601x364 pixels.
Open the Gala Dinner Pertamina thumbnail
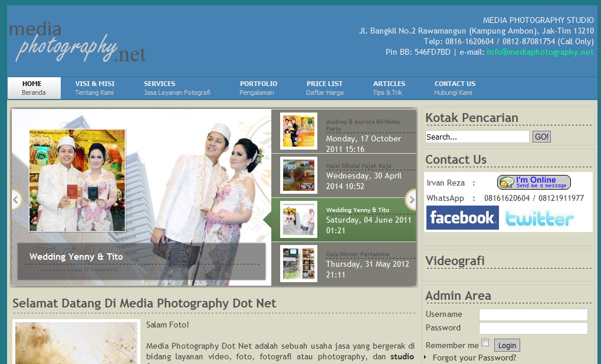pos(298,263)
